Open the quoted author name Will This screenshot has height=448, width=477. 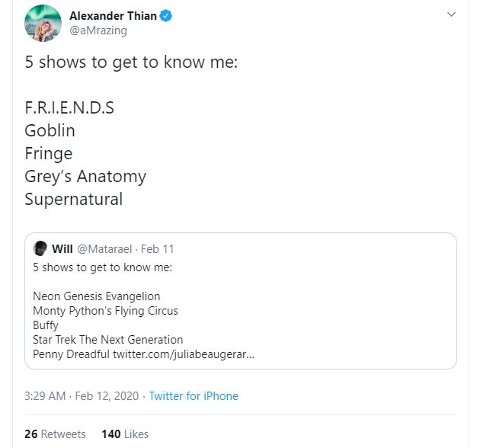pyautogui.click(x=62, y=248)
